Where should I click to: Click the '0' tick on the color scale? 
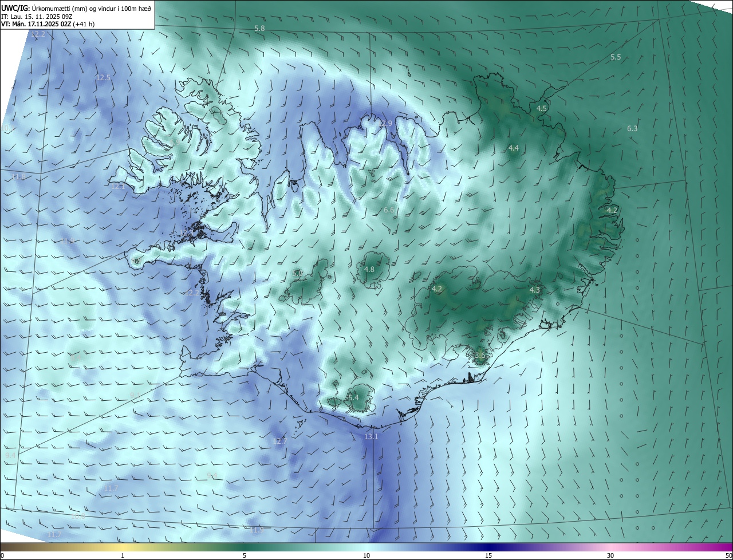point(2,555)
